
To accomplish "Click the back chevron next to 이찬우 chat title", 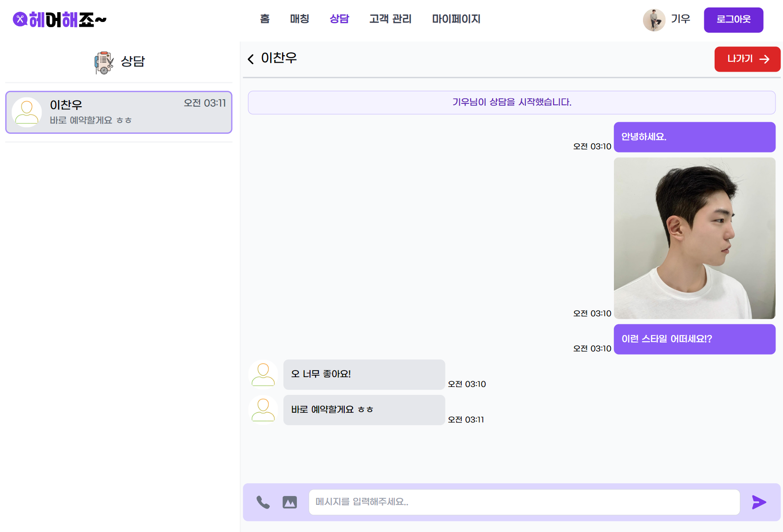I will [x=251, y=58].
